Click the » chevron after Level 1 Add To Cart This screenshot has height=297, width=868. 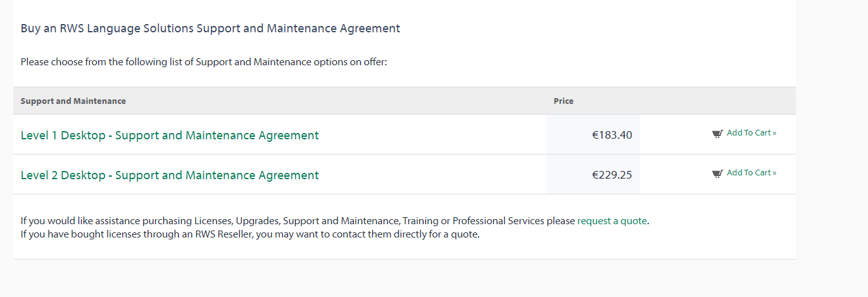[x=774, y=133]
